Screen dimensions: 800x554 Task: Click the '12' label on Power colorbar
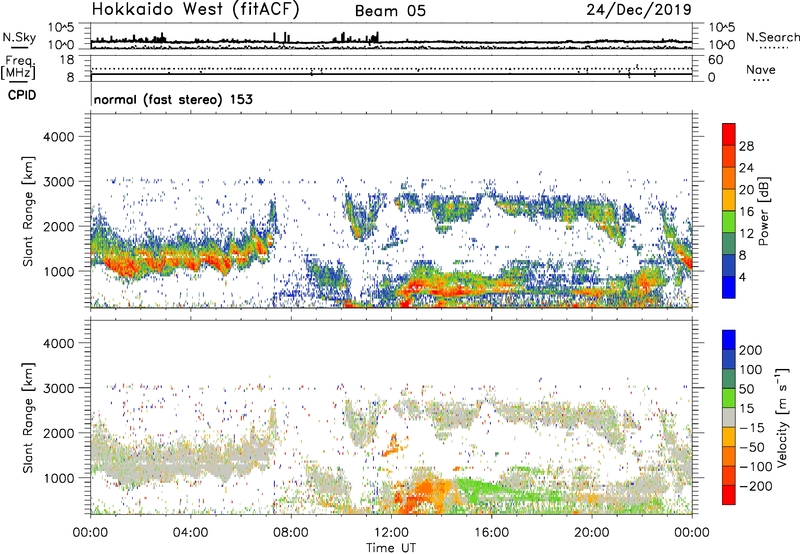[746, 233]
